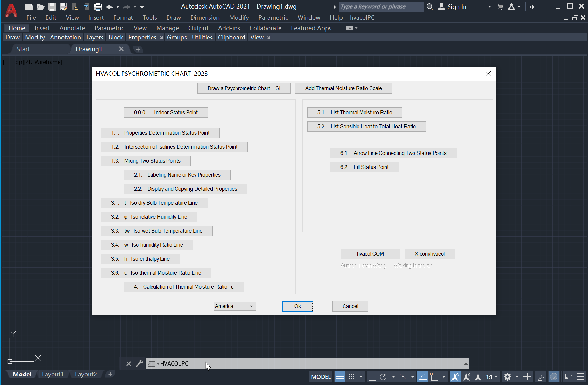Click the Save As icon
This screenshot has width=588, height=385.
63,7
